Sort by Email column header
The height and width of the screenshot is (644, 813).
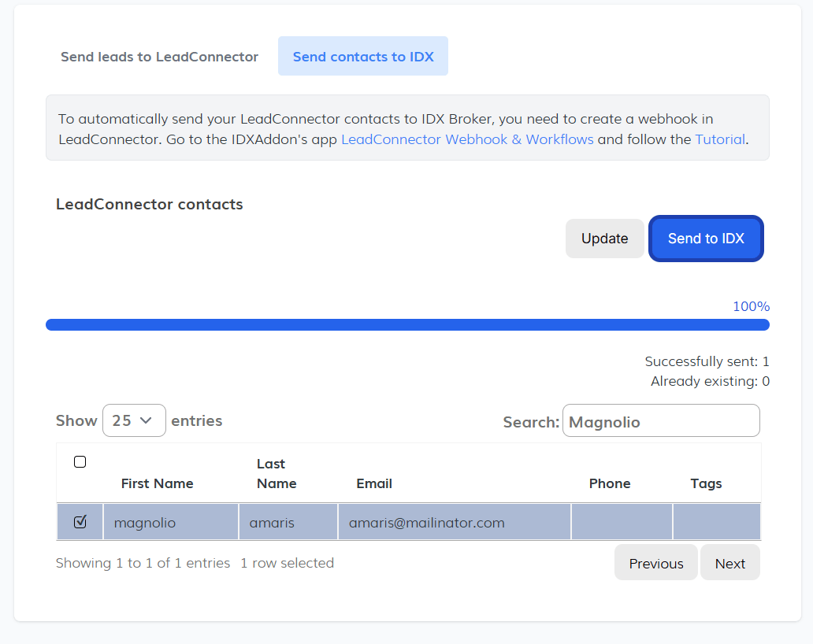pyautogui.click(x=374, y=483)
